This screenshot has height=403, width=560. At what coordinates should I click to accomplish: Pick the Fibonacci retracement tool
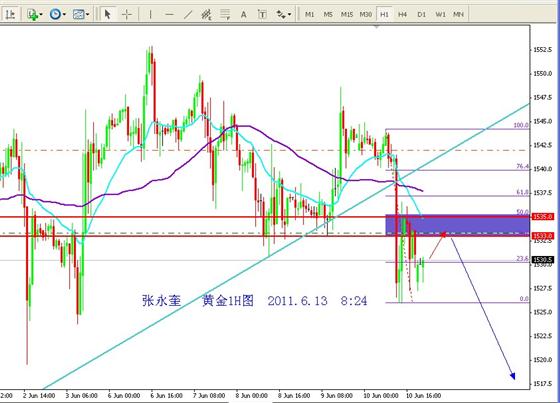[x=225, y=14]
